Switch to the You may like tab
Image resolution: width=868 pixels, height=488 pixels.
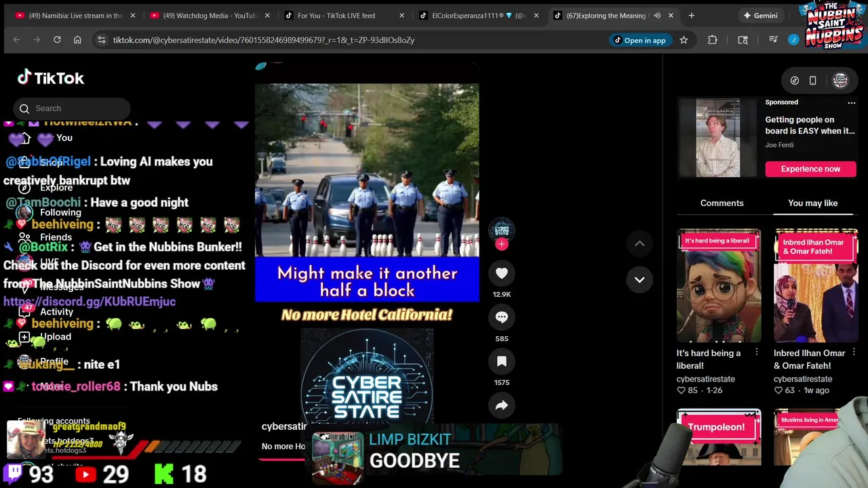point(812,203)
